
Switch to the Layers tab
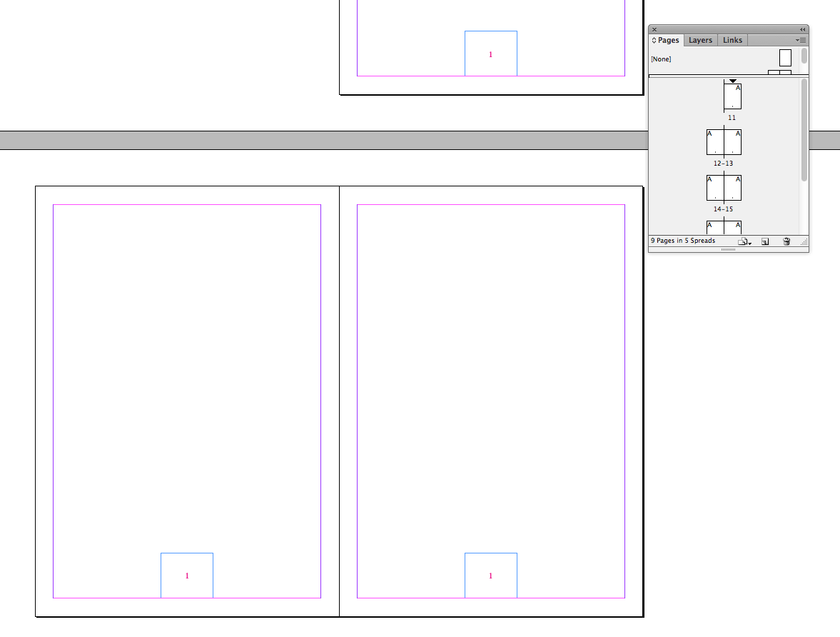(700, 40)
